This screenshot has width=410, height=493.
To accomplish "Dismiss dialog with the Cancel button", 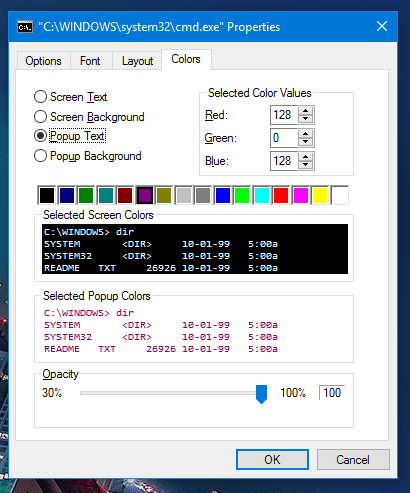I will tap(353, 460).
